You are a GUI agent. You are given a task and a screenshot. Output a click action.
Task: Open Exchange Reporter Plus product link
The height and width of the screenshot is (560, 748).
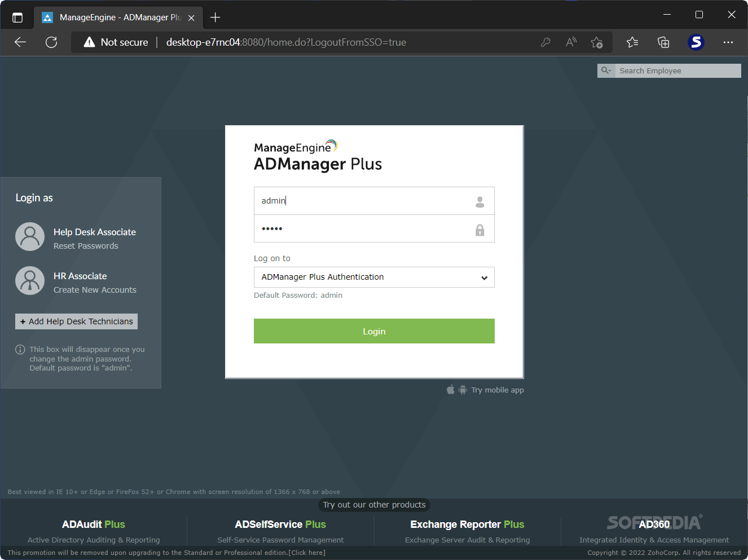tap(467, 524)
